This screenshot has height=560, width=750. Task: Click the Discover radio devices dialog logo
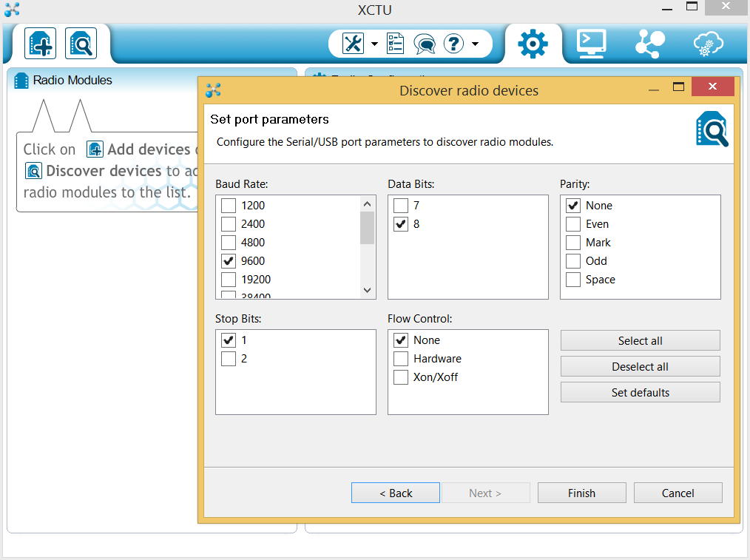pyautogui.click(x=213, y=90)
